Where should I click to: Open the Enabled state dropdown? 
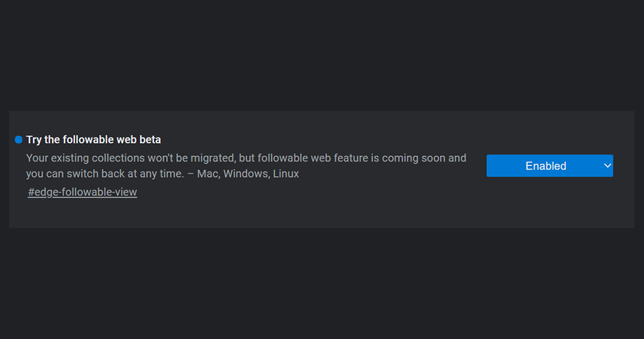pyautogui.click(x=549, y=166)
